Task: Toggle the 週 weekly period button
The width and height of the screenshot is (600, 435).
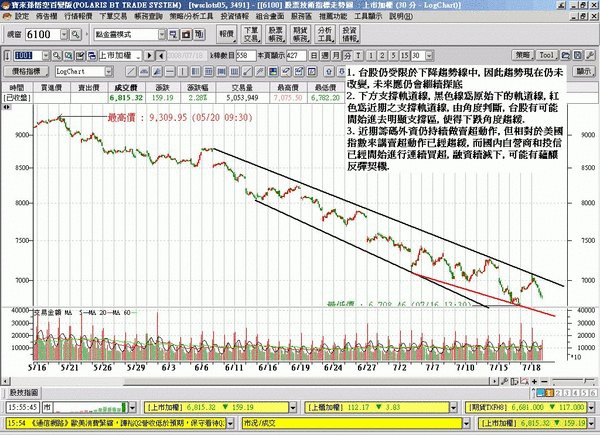Action: pos(325,56)
